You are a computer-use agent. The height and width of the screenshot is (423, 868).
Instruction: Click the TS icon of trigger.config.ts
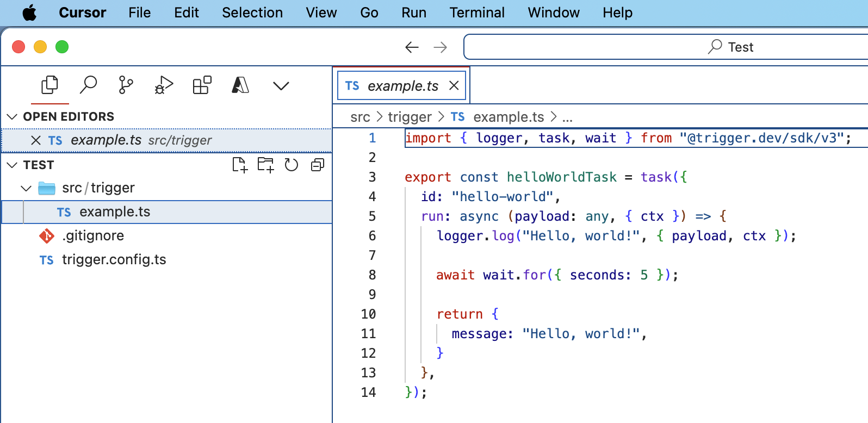(47, 260)
